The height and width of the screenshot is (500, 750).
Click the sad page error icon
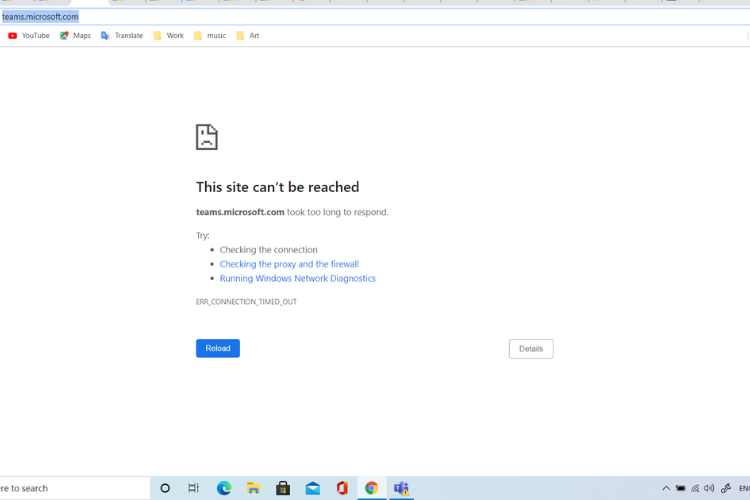(x=207, y=137)
